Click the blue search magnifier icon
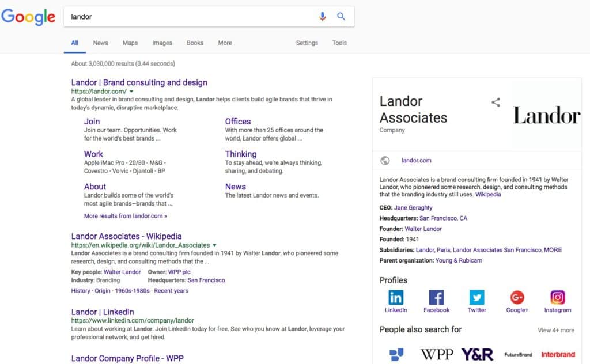590x364 pixels. pos(341,16)
